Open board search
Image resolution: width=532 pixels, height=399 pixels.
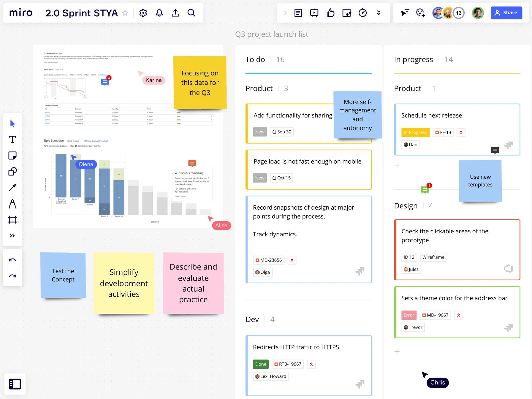(x=191, y=13)
